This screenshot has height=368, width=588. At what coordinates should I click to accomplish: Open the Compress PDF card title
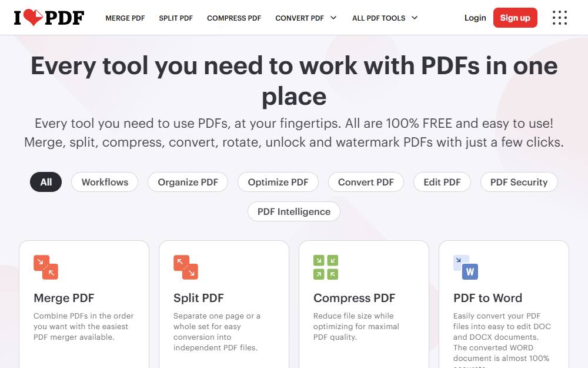[x=355, y=298]
